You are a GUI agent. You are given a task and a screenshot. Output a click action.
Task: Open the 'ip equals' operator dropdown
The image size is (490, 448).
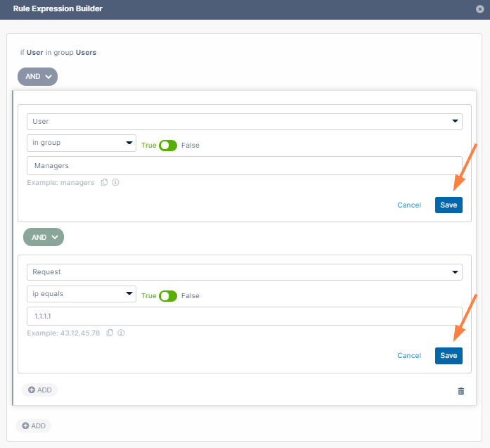coord(82,294)
